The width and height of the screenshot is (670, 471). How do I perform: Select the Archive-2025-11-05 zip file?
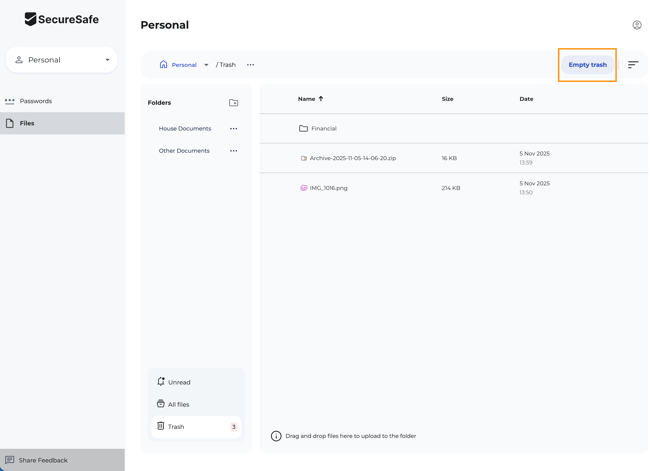352,158
